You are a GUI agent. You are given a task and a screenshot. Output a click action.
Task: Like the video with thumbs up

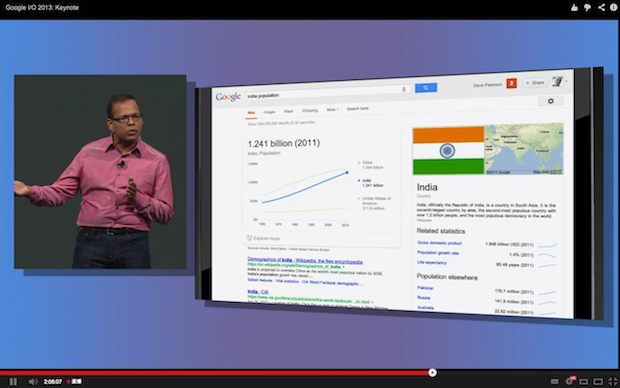click(574, 7)
